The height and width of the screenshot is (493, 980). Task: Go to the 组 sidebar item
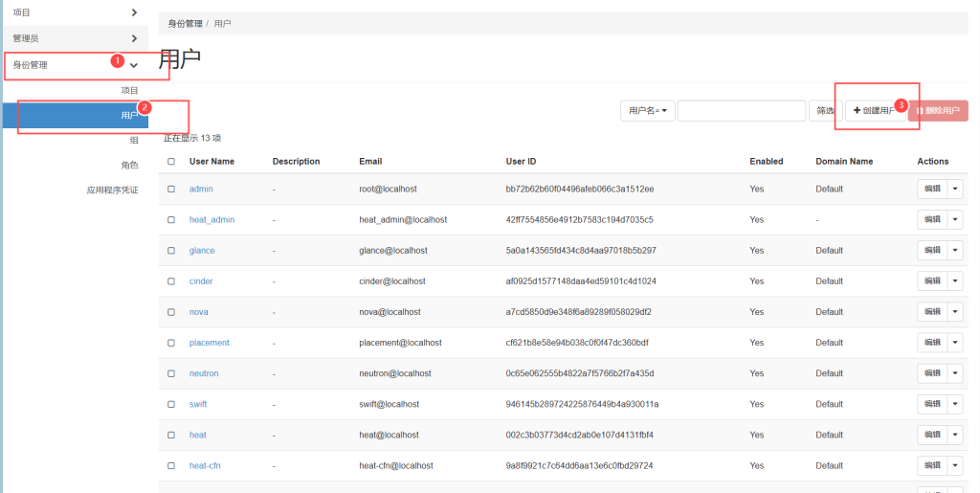coord(134,140)
